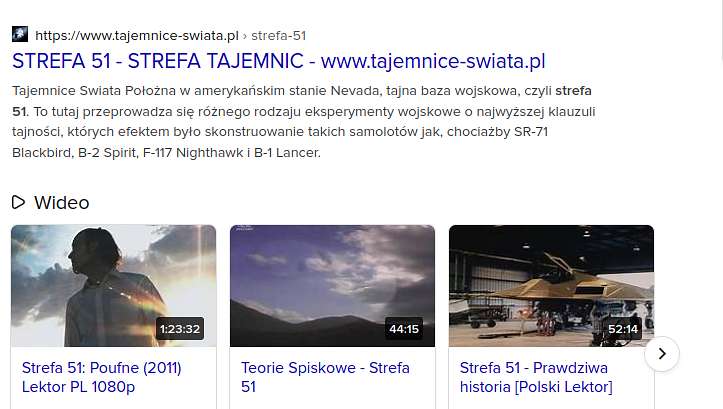Click bold word strefa in snippet
723x409 pixels.
click(x=573, y=90)
